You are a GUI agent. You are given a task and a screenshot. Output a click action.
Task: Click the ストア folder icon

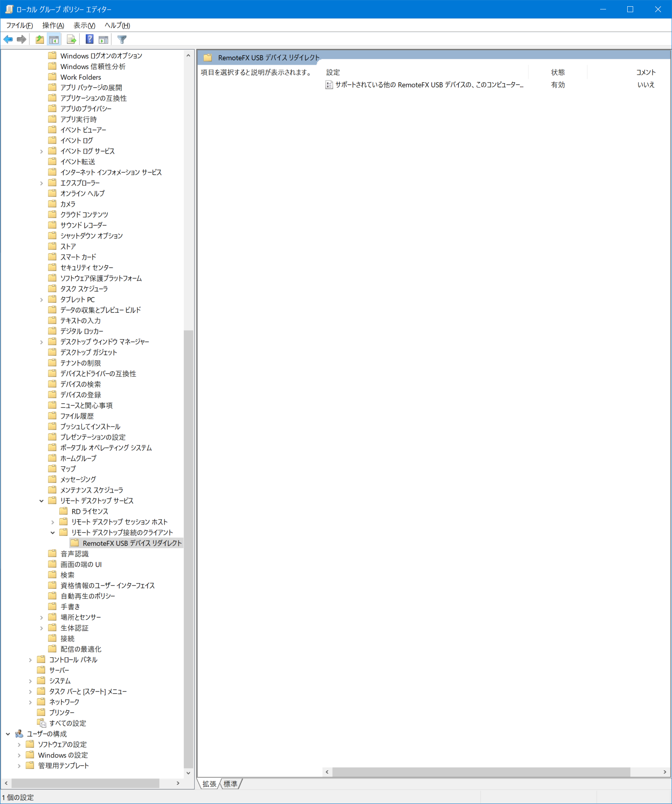click(x=52, y=246)
